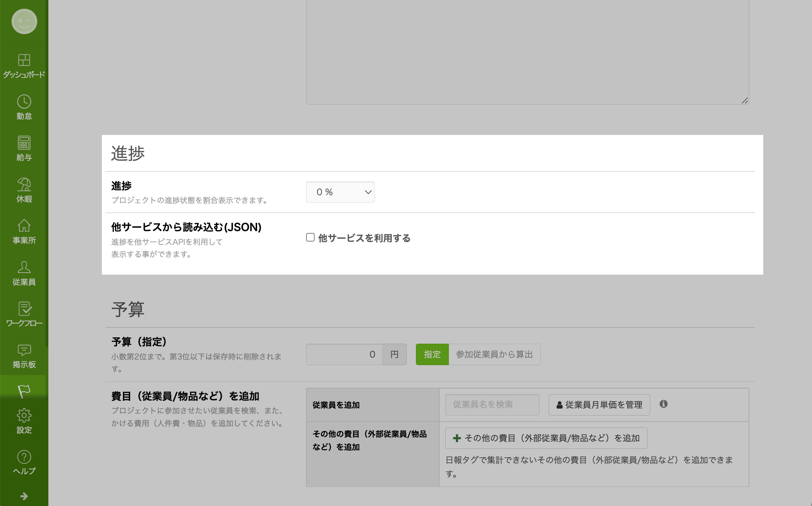Select the 指定 budget mode toggle
Image resolution: width=812 pixels, height=506 pixels.
[x=432, y=354]
